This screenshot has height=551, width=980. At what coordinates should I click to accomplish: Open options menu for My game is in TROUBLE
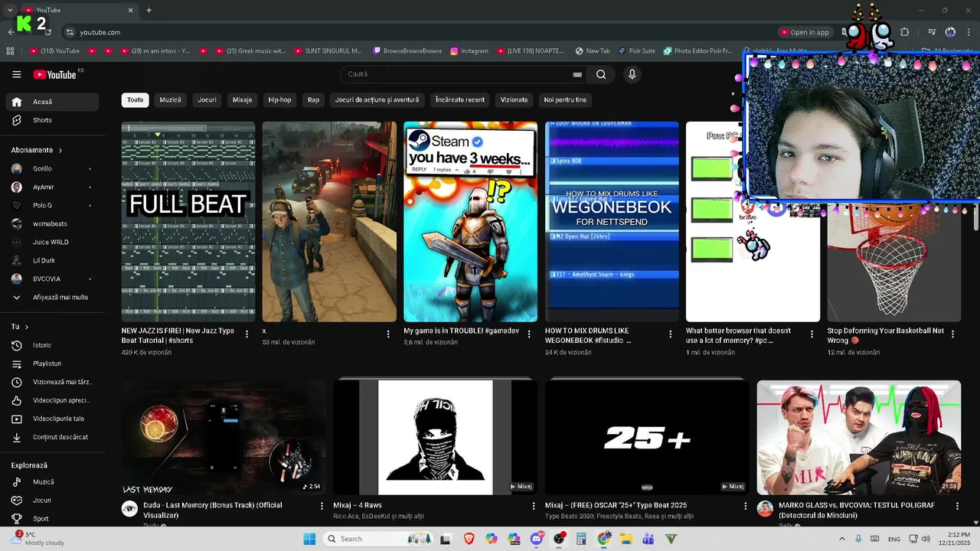coord(529,334)
